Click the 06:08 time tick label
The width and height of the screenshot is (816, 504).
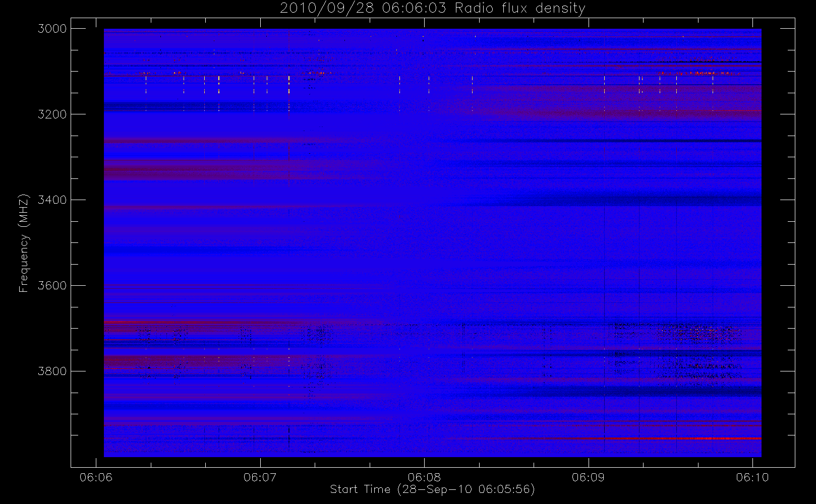coord(424,477)
